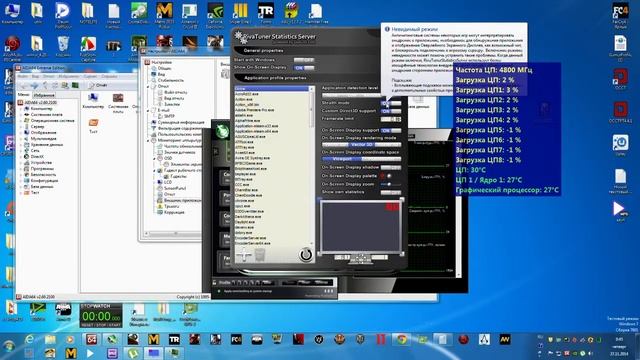Screen dimensions: 640x360
Task: Click the trash delete-profile icon in RivaTuner
Action: [x=260, y=255]
